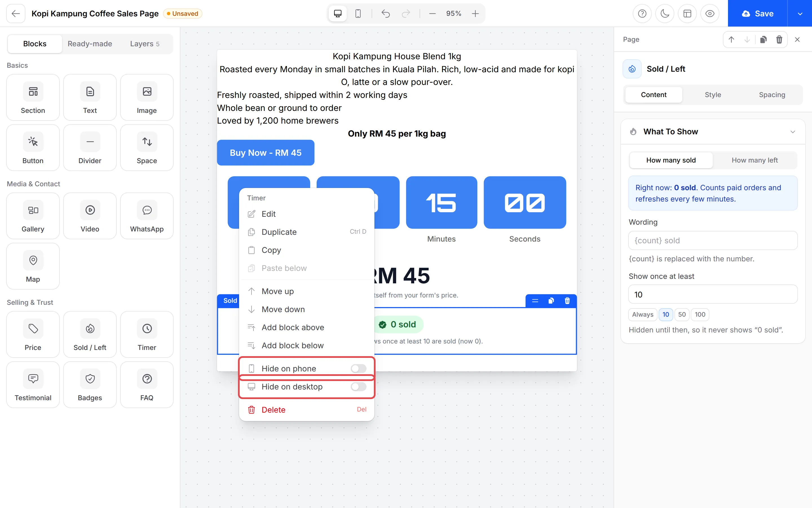Switch to the Style tab
This screenshot has height=508, width=812.
click(713, 95)
